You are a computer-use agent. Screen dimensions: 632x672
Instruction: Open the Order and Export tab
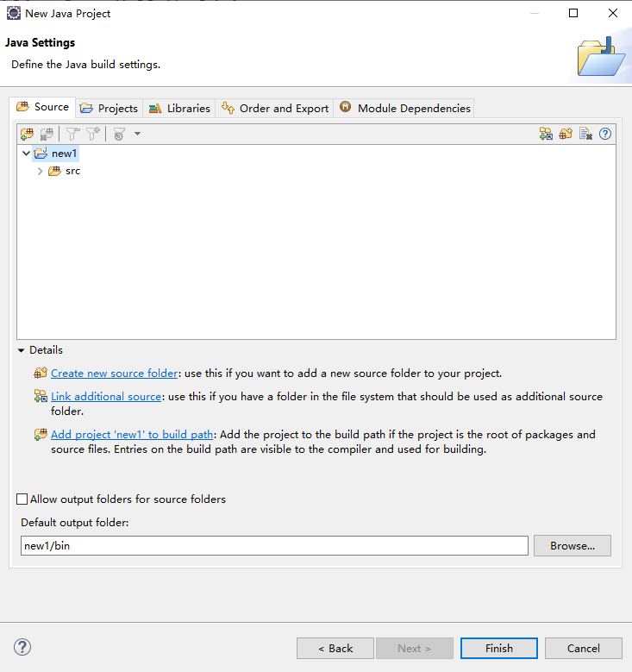(x=275, y=108)
